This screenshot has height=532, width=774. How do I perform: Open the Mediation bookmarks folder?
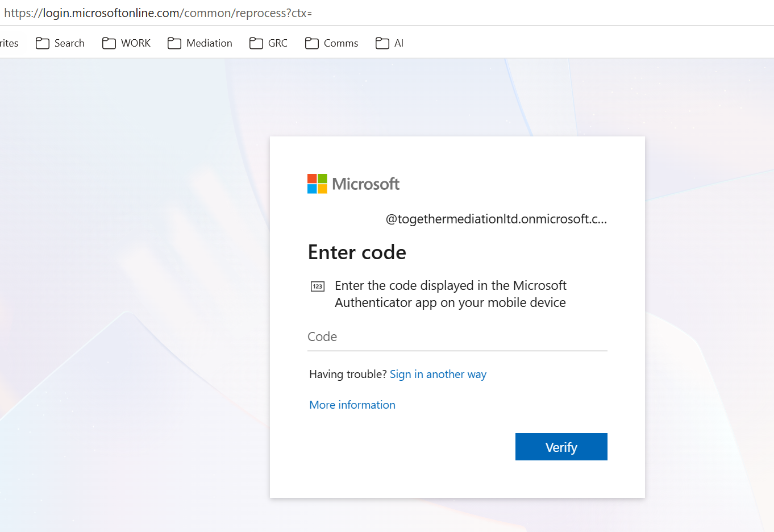(200, 43)
